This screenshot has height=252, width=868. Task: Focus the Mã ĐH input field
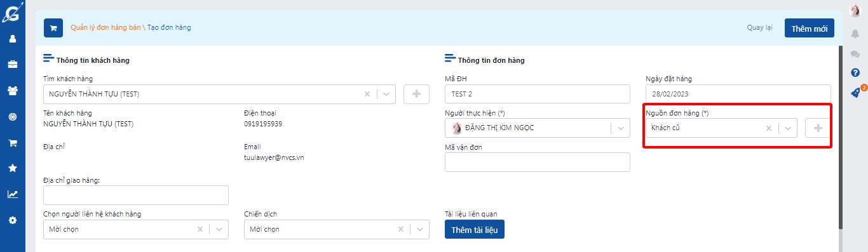[x=538, y=94]
